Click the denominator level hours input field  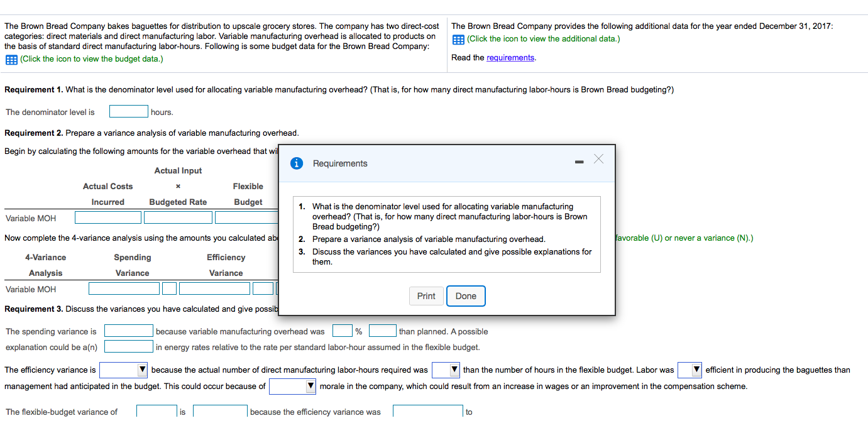pyautogui.click(x=128, y=111)
